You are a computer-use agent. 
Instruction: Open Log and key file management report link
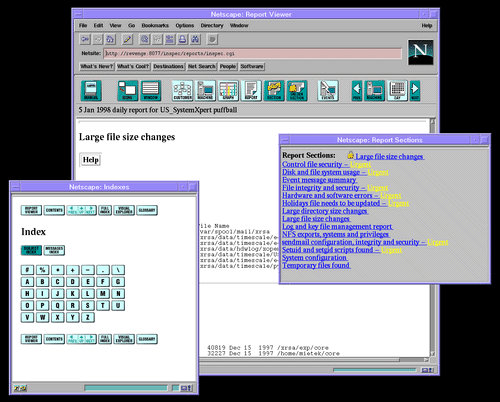click(x=337, y=227)
